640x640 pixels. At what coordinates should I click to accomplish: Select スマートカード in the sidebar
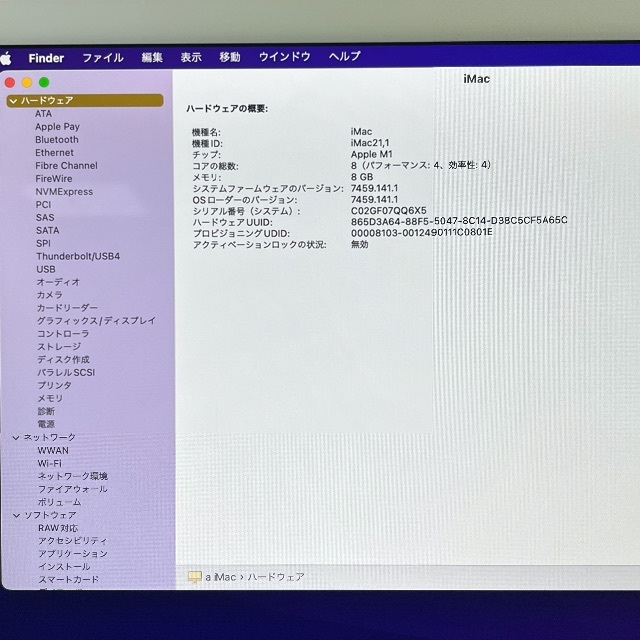69,580
